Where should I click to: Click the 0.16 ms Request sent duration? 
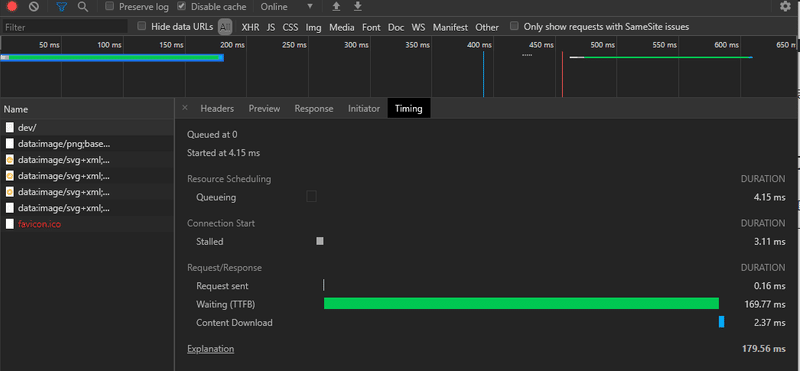(x=769, y=286)
